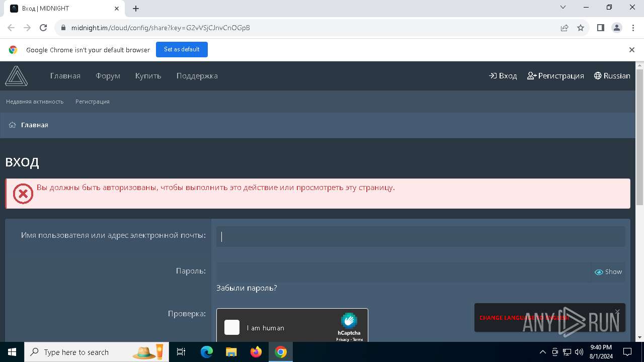Click Set as default button
This screenshot has height=362, width=644.
tap(182, 49)
